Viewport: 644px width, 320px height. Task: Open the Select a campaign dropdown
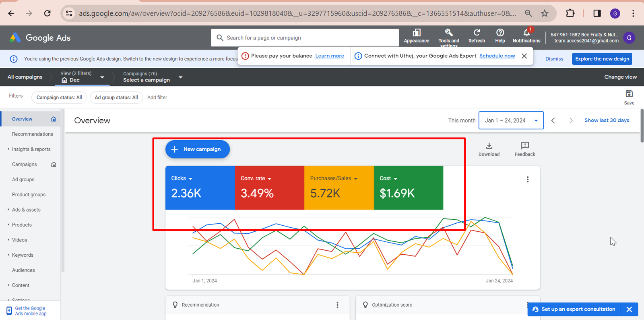[153, 77]
